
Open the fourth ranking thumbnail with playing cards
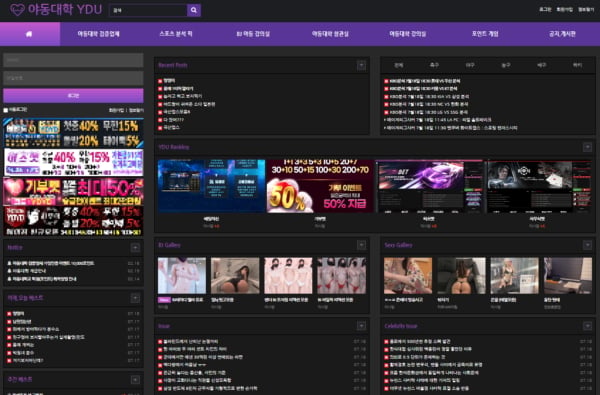(538, 186)
